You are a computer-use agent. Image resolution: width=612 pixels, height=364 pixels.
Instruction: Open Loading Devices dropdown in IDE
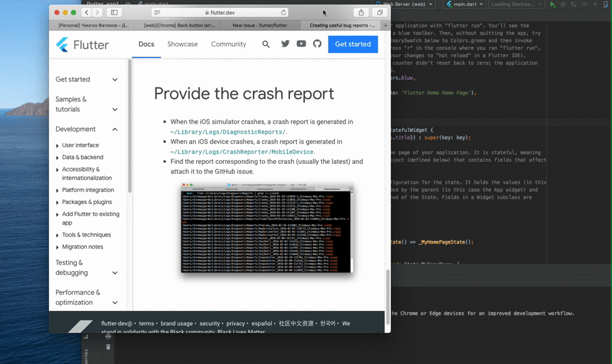tap(517, 4)
